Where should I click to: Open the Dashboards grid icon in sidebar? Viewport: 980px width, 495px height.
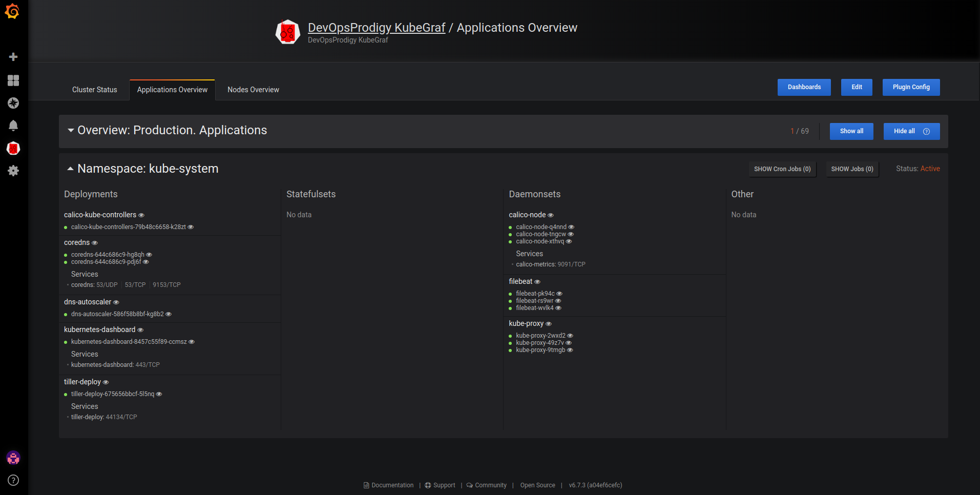pos(13,80)
